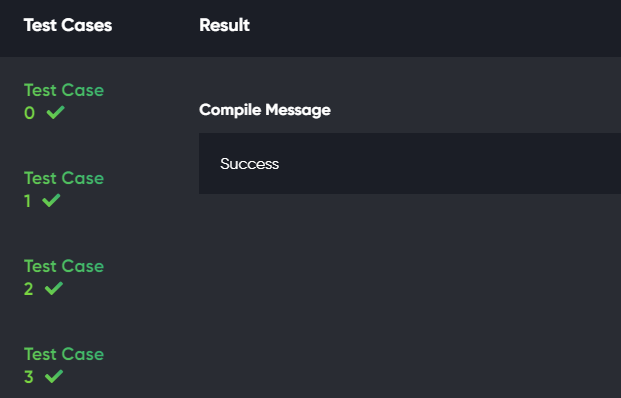Click the word Message in Compile Message

tap(298, 110)
